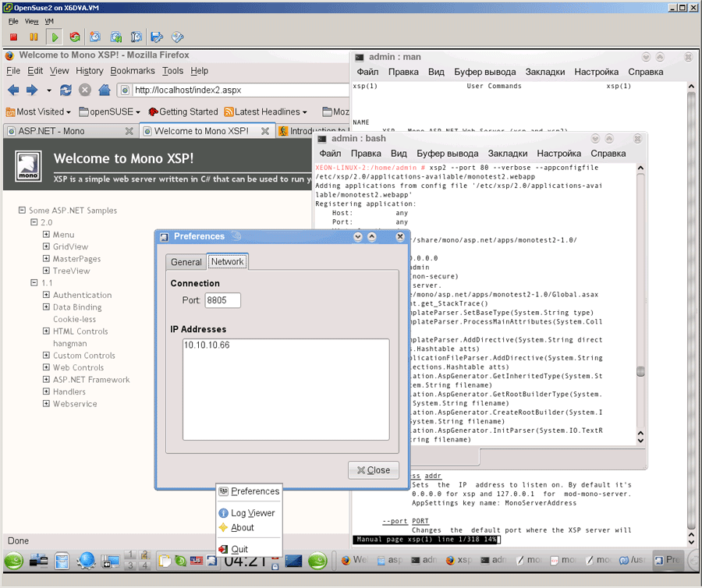Open the openSUSE bookmarks folder
Image resolution: width=702 pixels, height=588 pixels.
point(110,112)
